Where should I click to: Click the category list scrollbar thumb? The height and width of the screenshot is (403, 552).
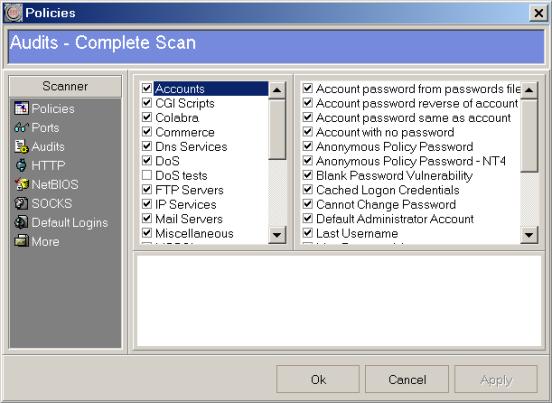tap(277, 130)
